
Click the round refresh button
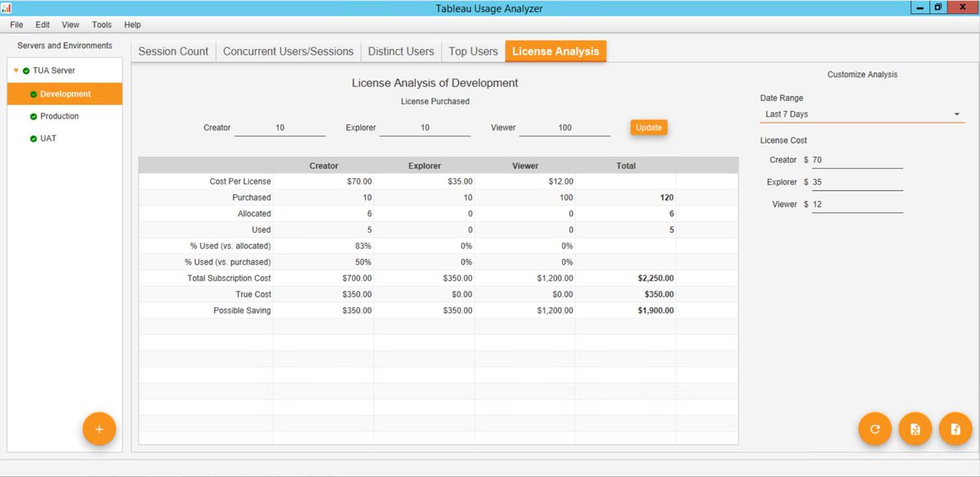tap(875, 429)
